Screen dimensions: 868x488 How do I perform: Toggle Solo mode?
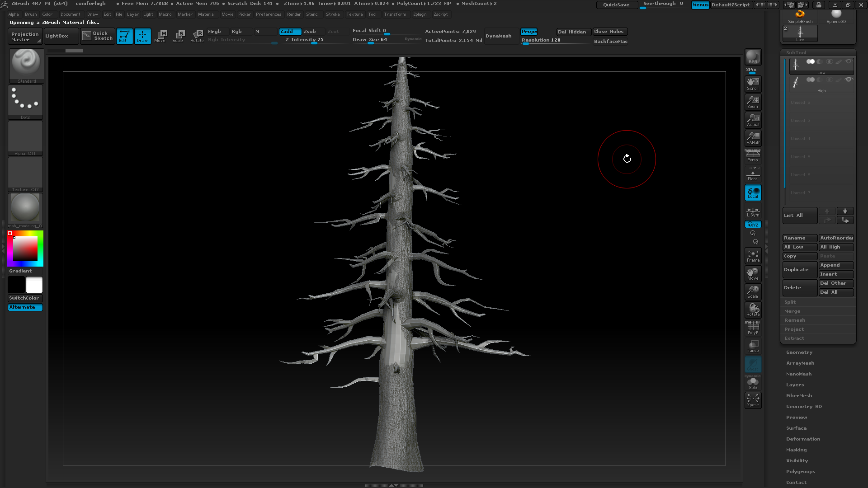coord(753,383)
